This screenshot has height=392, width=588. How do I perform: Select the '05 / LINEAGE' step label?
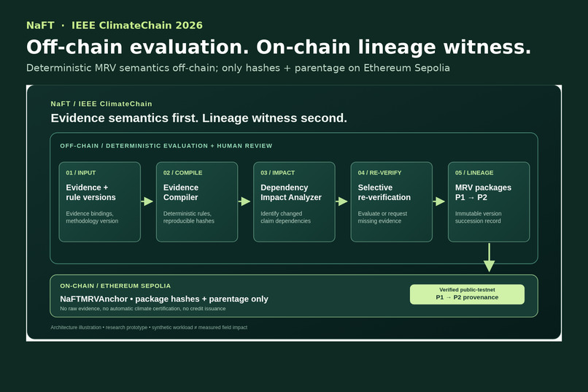click(x=474, y=173)
